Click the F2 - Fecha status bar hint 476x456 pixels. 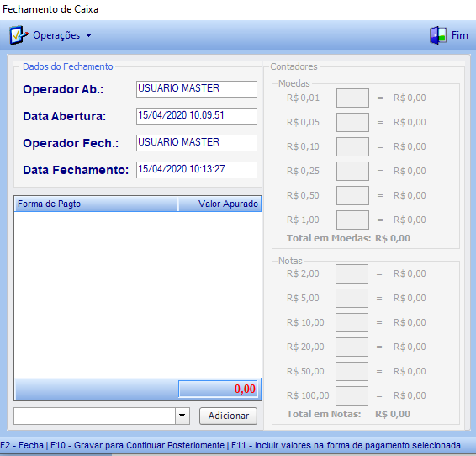[x=22, y=445]
